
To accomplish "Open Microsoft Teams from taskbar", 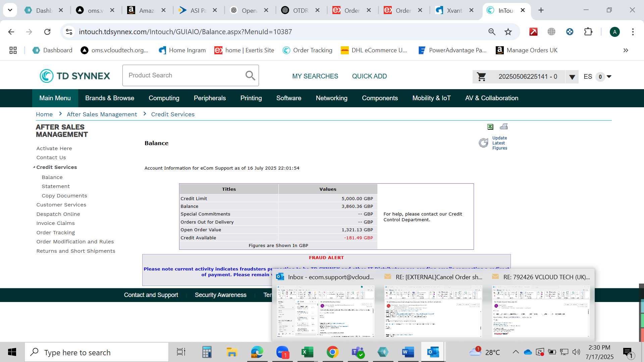I will pos(358,352).
